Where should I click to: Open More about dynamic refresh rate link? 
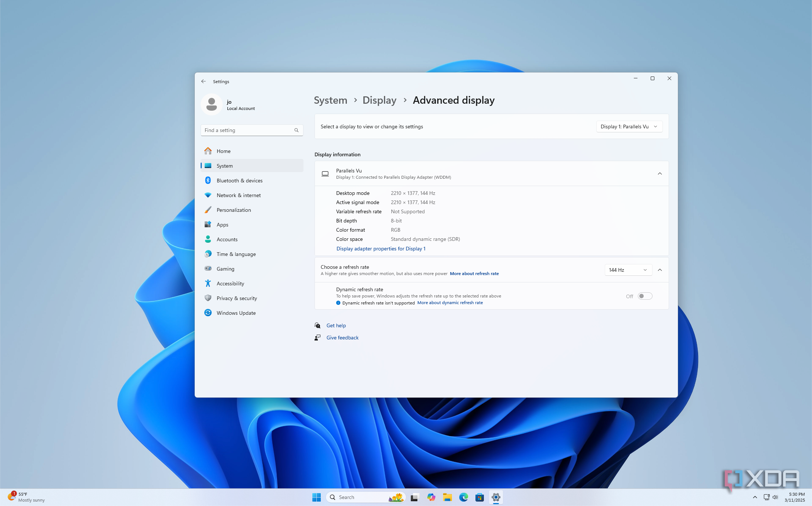450,303
